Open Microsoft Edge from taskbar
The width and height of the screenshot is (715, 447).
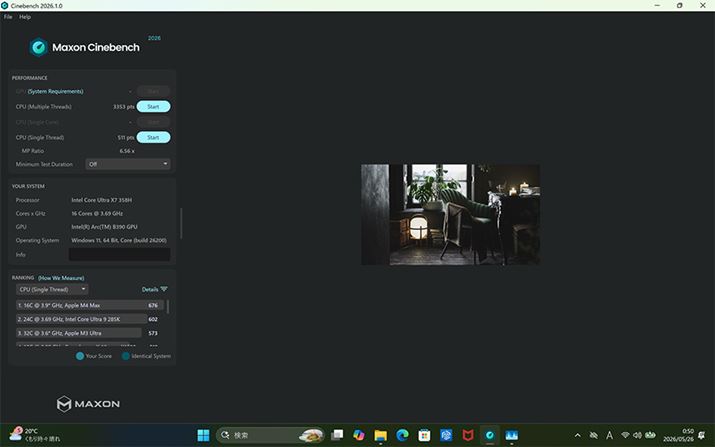click(402, 435)
